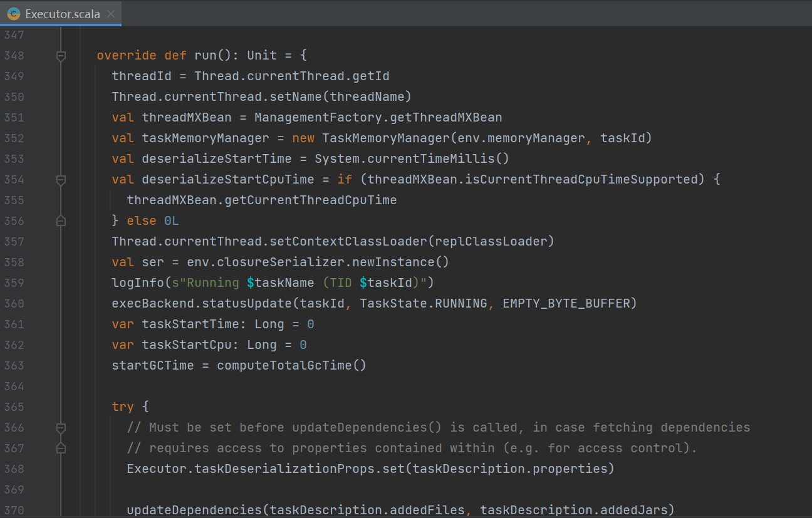812x518 pixels.
Task: Click the 'logInfo' call on line 359
Action: [x=138, y=282]
